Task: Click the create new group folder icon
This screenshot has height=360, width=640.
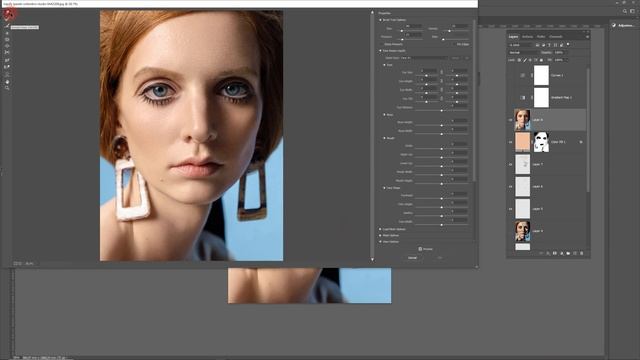Action: 568,253
